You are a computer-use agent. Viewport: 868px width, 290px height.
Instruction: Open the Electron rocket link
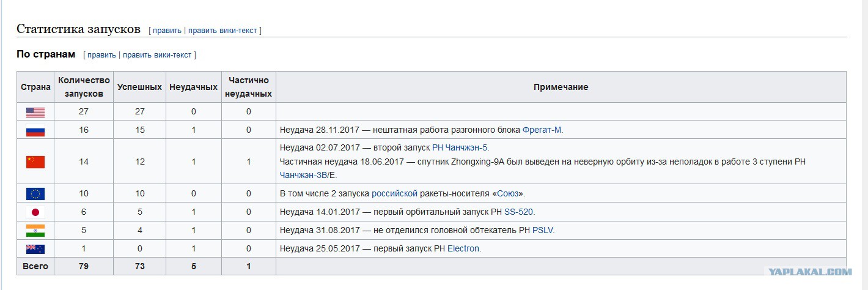(463, 248)
